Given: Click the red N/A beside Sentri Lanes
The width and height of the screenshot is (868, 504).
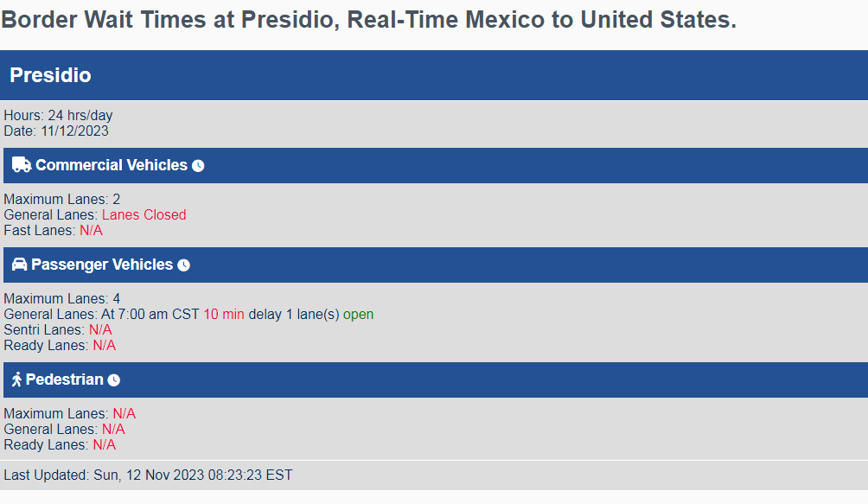Looking at the screenshot, I should click(99, 329).
